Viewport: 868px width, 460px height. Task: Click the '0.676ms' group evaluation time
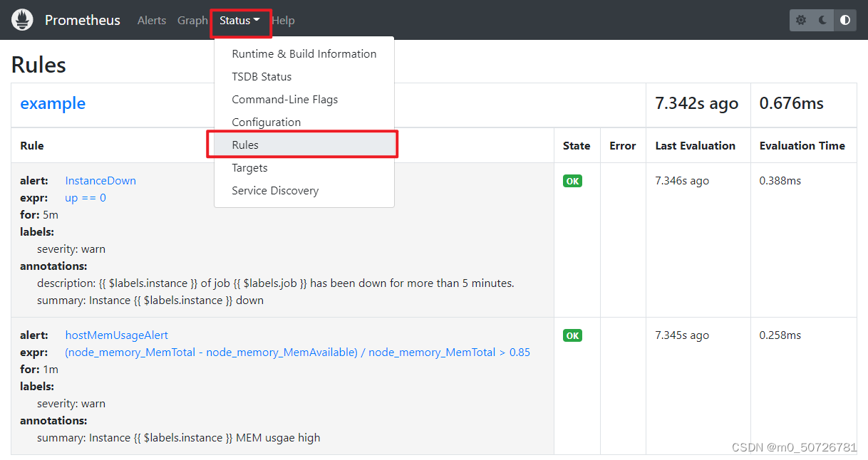click(792, 104)
